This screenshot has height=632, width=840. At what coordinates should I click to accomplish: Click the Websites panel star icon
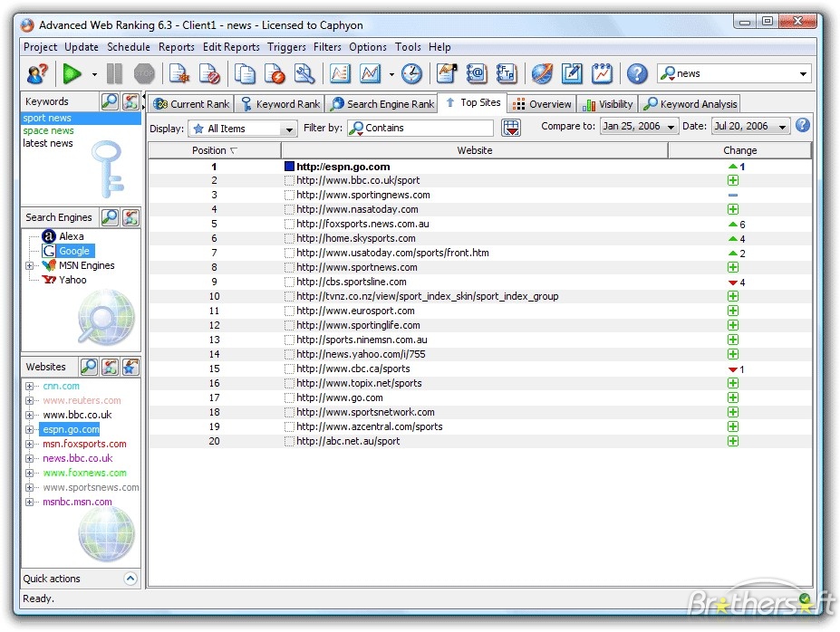point(130,367)
